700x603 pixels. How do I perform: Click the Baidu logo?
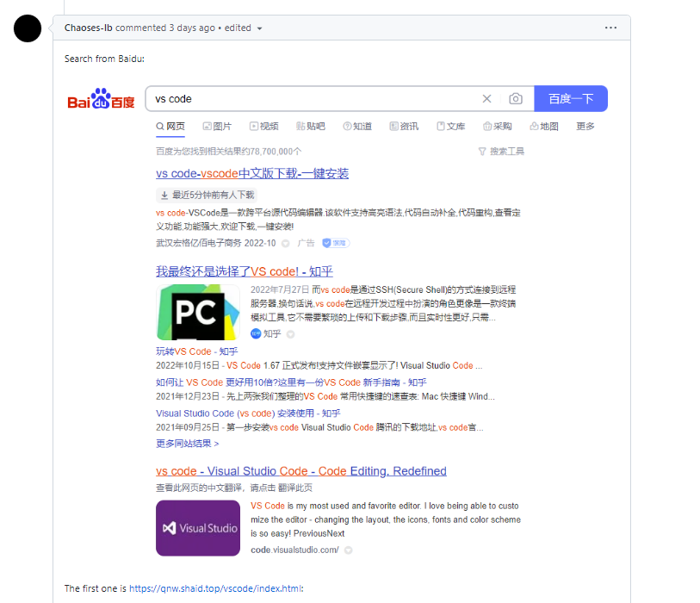point(101,99)
